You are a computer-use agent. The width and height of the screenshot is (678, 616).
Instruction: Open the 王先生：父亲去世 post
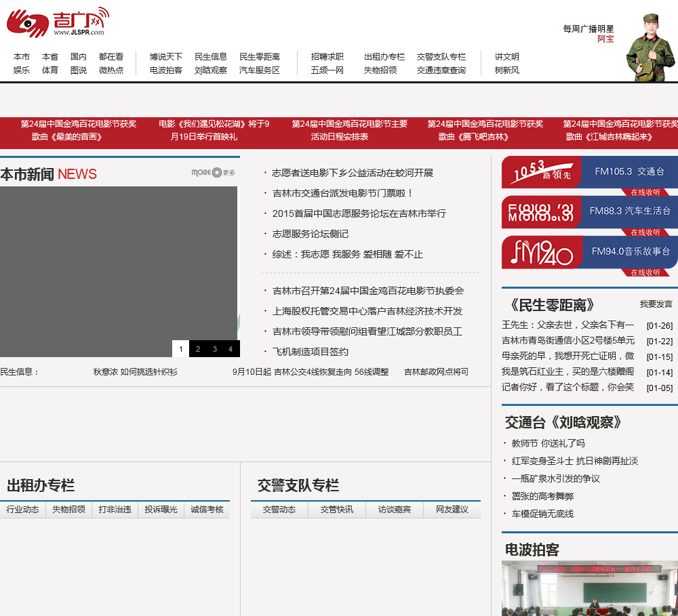(567, 325)
